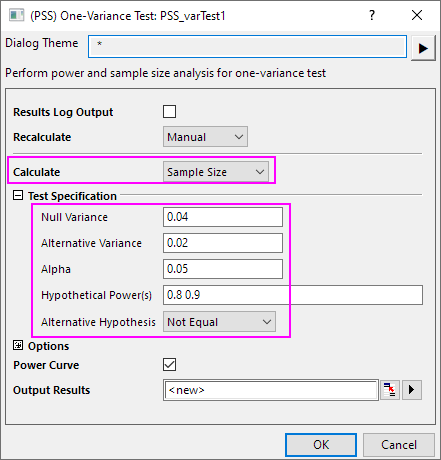Close the One-Variance Test dialog

[417, 15]
